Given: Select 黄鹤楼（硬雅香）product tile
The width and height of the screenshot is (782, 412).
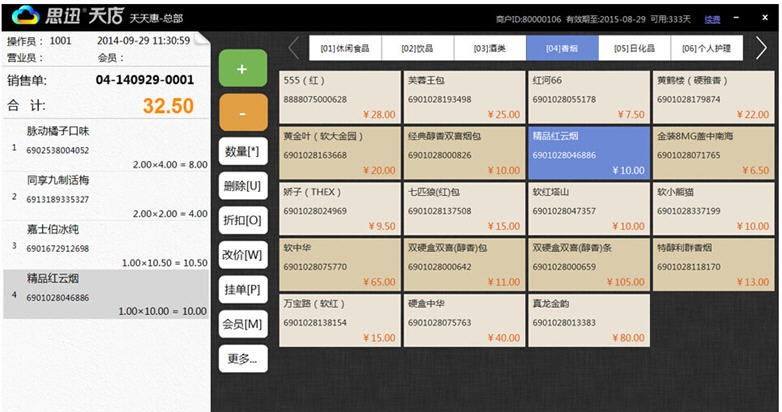Looking at the screenshot, I should pos(714,97).
